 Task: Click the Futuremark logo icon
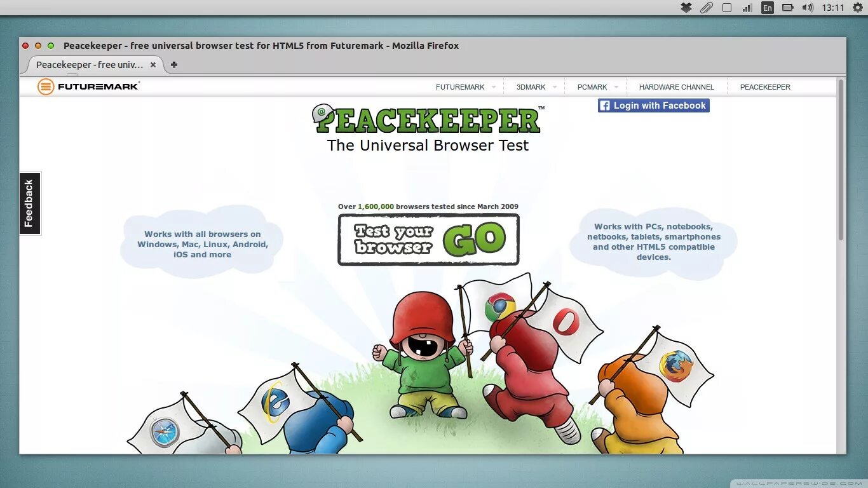pyautogui.click(x=46, y=87)
